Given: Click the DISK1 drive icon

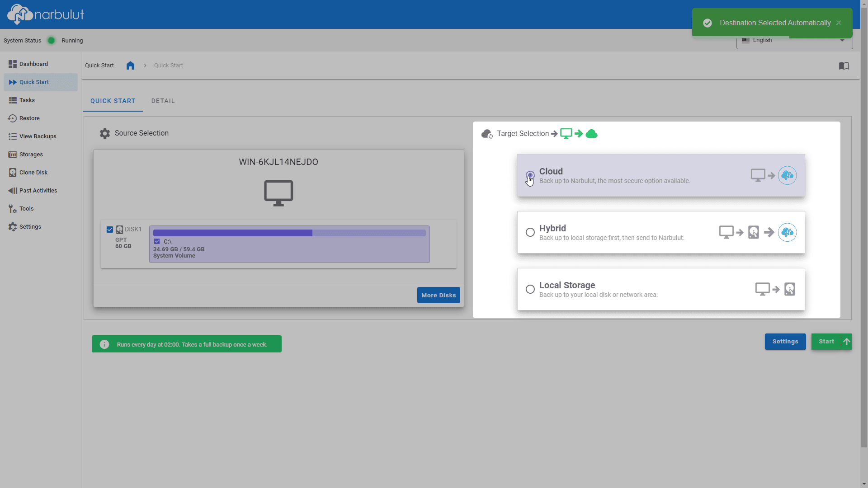Looking at the screenshot, I should pyautogui.click(x=119, y=230).
